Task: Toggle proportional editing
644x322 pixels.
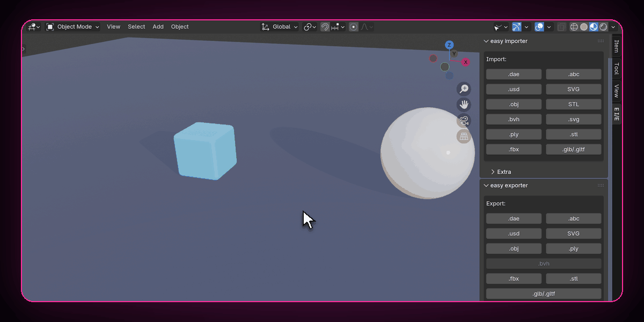Action: click(354, 27)
